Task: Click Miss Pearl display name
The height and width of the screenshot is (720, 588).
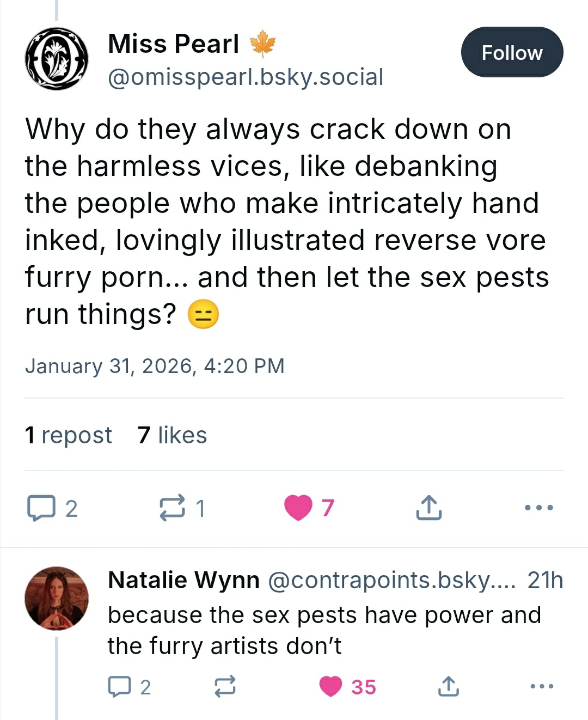Action: pyautogui.click(x=174, y=44)
